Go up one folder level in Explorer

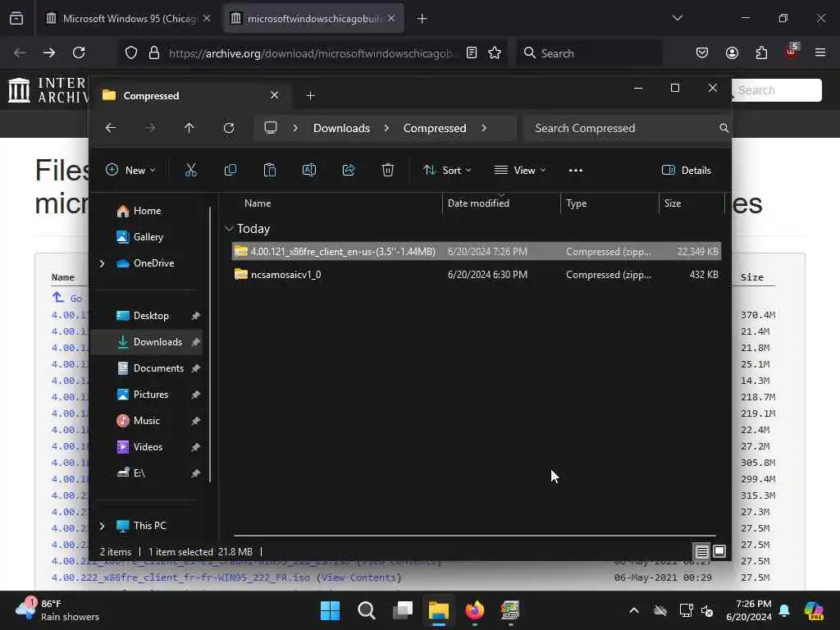189,128
